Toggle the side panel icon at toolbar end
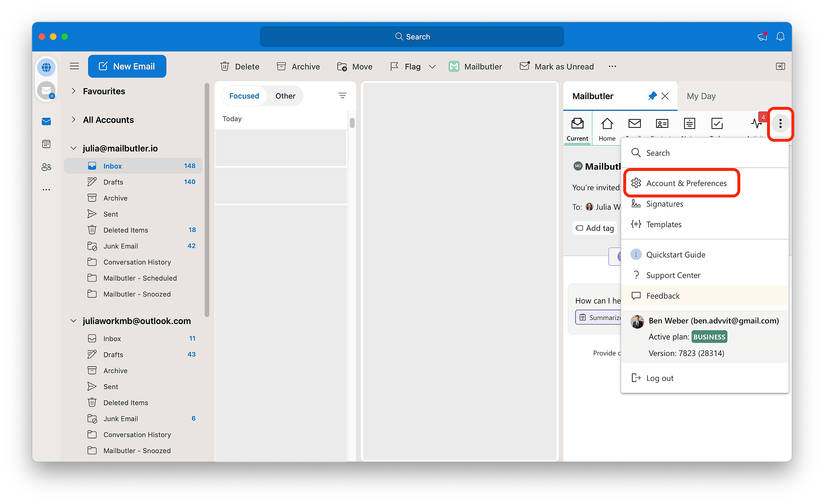The width and height of the screenshot is (824, 504). 780,66
